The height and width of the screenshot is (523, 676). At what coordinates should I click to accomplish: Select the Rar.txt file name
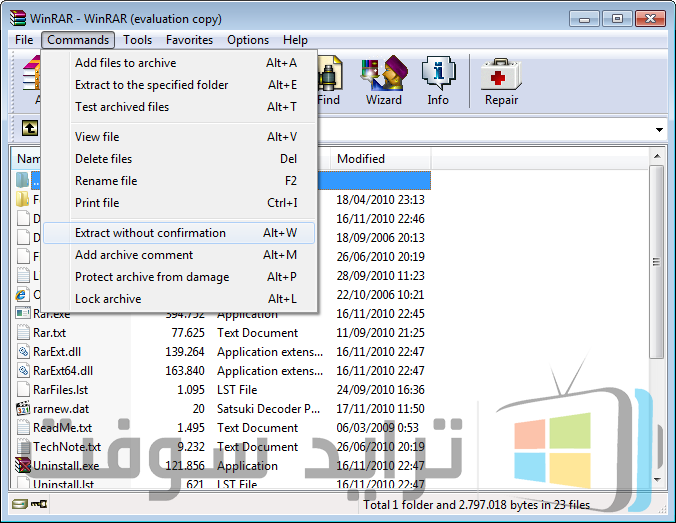(50, 333)
